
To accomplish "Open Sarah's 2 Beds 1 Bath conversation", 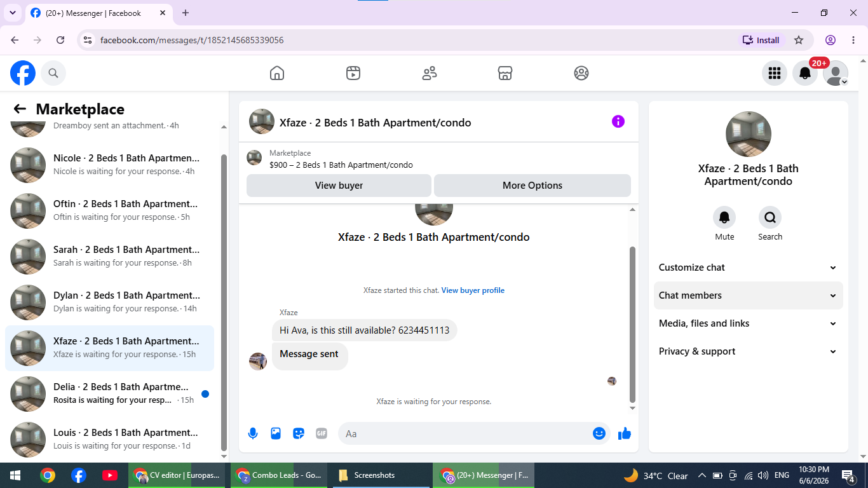I will (x=110, y=257).
